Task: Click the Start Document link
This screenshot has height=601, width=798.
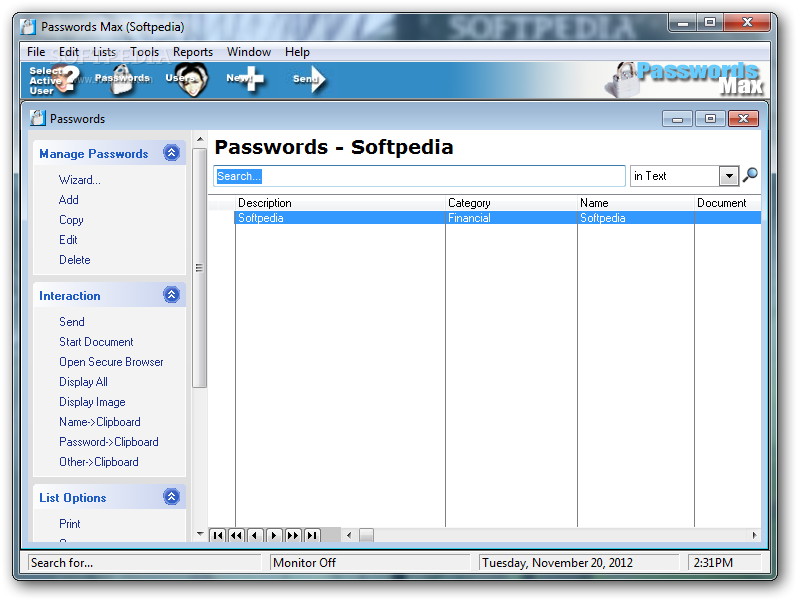Action: click(x=96, y=342)
